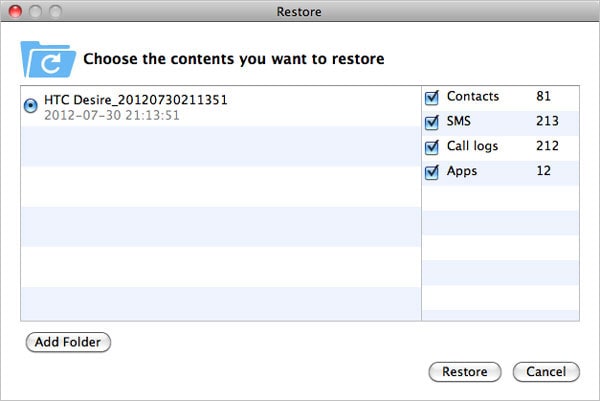This screenshot has height=401, width=600.
Task: Toggle the SMS checkbox
Action: pyautogui.click(x=432, y=122)
